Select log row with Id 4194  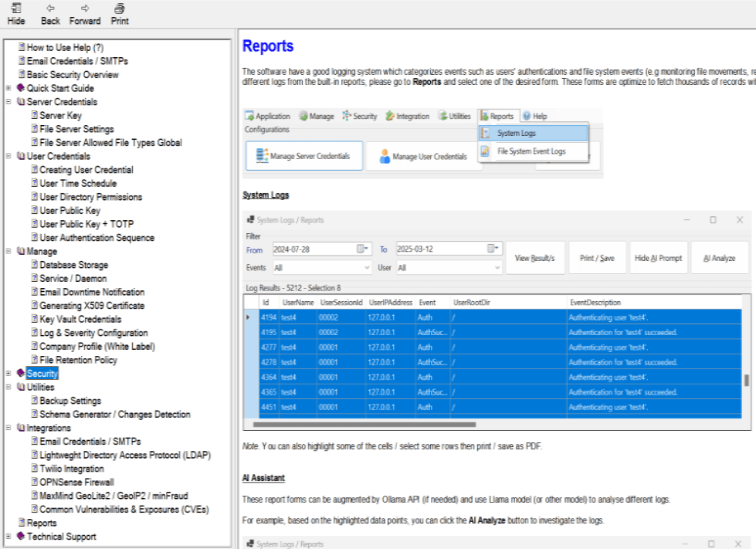[x=493, y=317]
